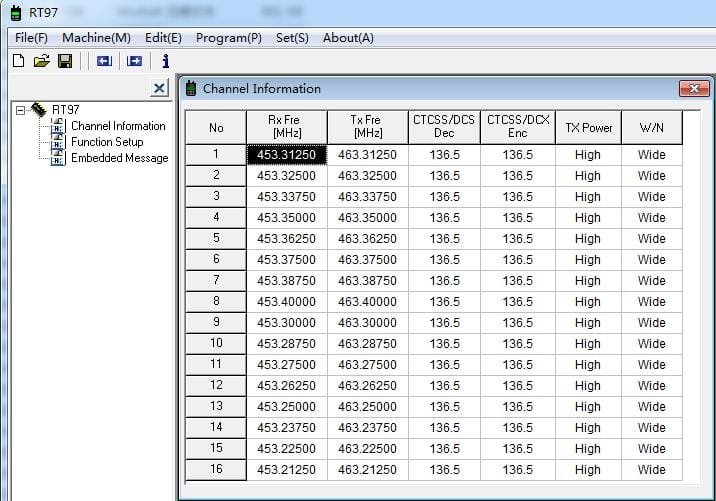Image resolution: width=716 pixels, height=501 pixels.
Task: Collapse the RT97 tree node
Action: tap(20, 110)
